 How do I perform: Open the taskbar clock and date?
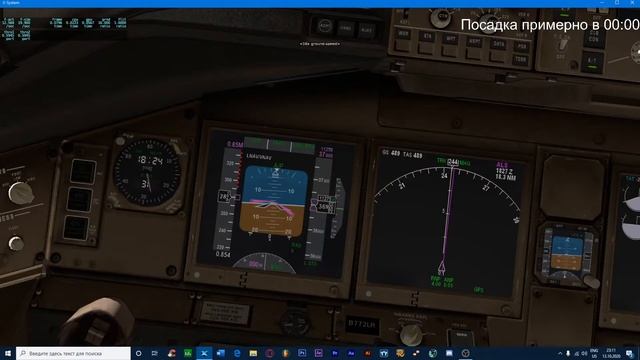611,353
